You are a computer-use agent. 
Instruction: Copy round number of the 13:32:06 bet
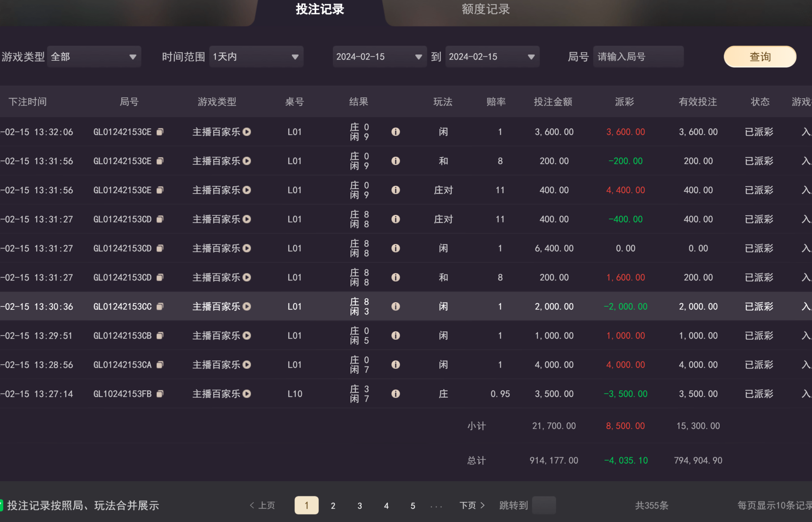pyautogui.click(x=160, y=132)
